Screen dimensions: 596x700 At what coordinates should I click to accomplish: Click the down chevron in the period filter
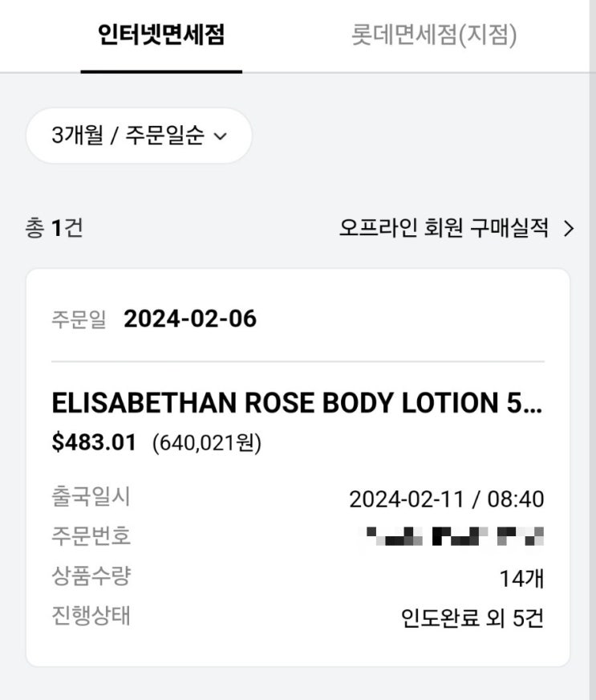[x=221, y=136]
